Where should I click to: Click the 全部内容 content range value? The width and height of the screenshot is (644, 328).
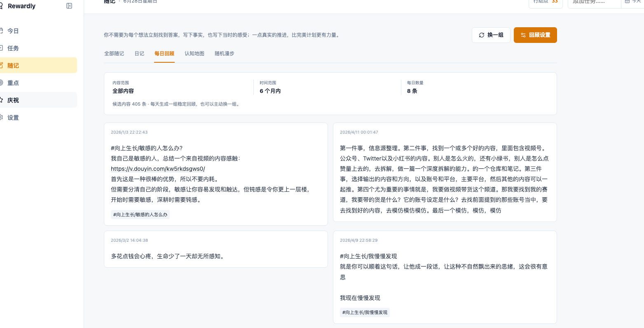coord(123,91)
